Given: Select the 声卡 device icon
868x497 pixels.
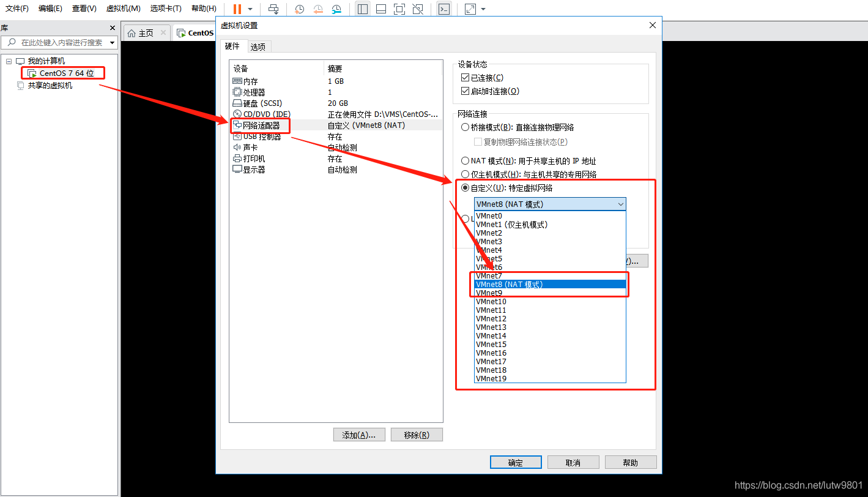Looking at the screenshot, I should click(237, 148).
